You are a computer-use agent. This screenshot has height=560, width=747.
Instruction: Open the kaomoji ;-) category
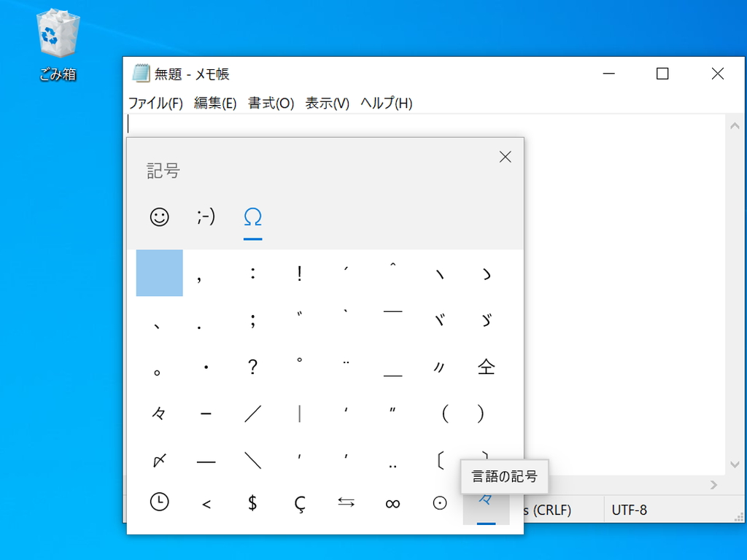click(x=205, y=217)
